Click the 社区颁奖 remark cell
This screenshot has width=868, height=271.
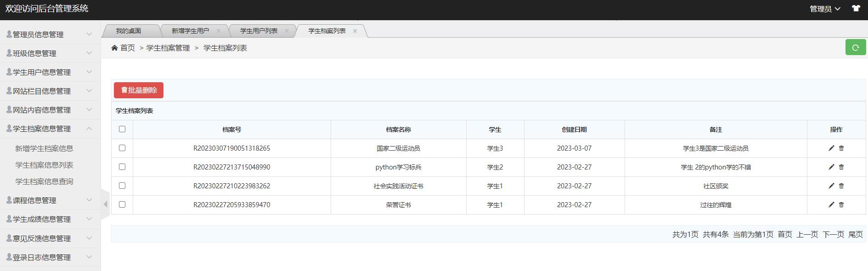pyautogui.click(x=716, y=186)
